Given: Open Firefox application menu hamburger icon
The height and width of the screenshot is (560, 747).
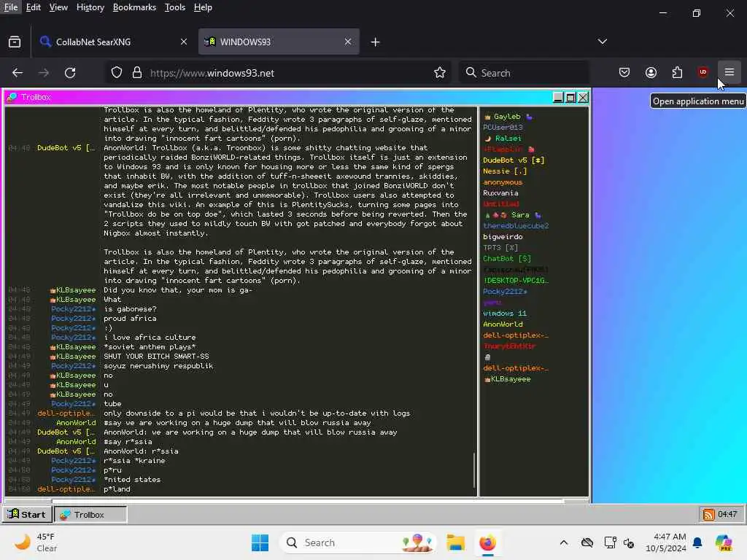Looking at the screenshot, I should pos(729,72).
